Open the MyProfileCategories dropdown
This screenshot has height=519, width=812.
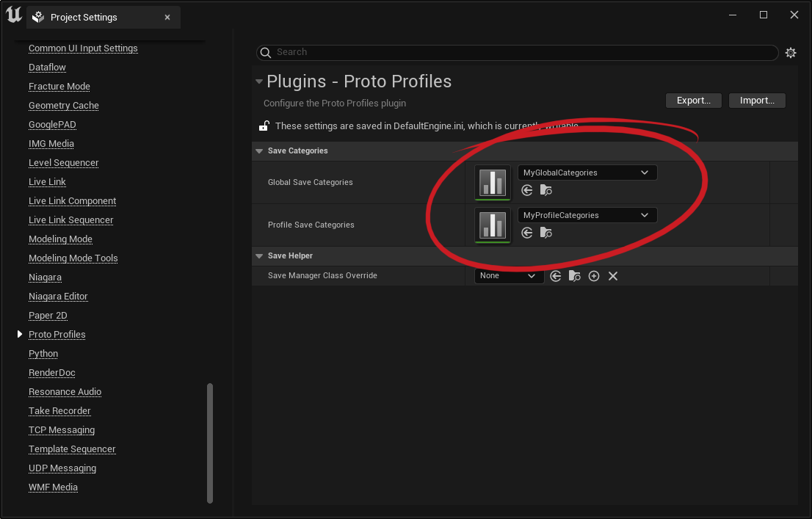tap(587, 215)
